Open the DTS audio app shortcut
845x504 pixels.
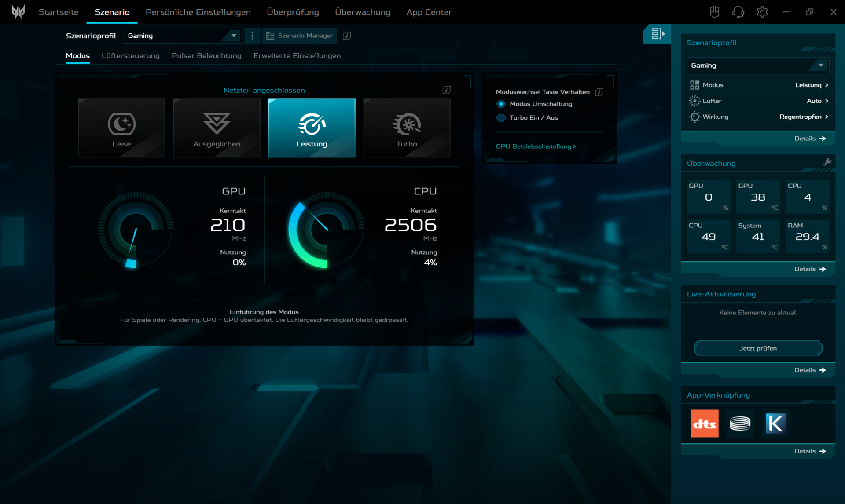(x=704, y=424)
